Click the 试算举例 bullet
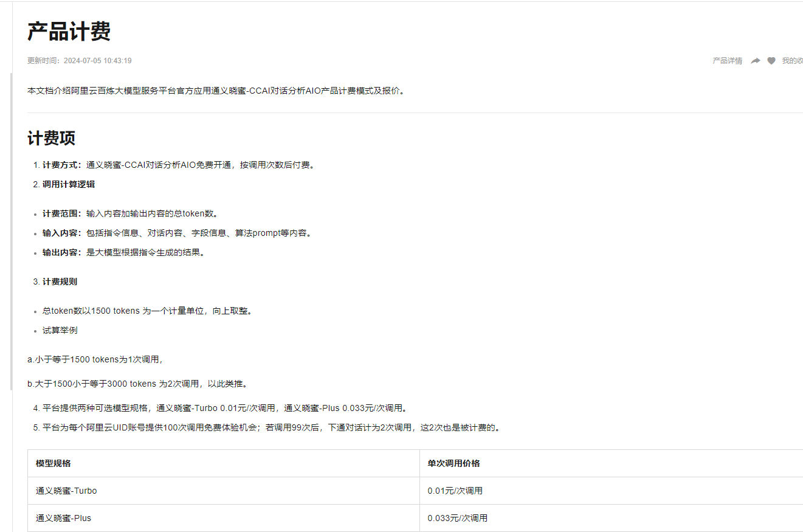The width and height of the screenshot is (803, 532). pyautogui.click(x=60, y=330)
